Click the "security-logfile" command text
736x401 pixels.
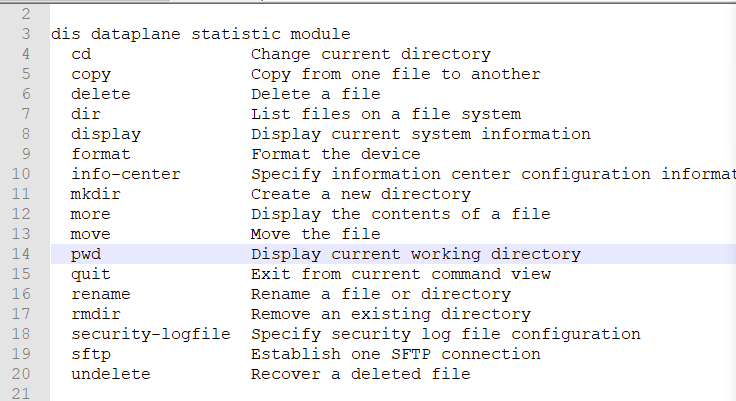(150, 334)
